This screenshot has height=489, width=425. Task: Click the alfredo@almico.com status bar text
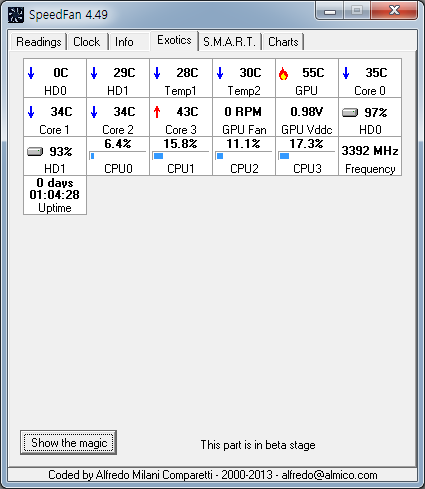[329, 475]
